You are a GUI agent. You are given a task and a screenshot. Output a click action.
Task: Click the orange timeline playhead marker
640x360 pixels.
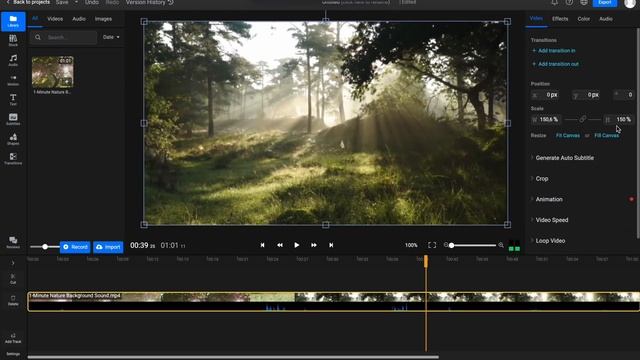tap(426, 261)
